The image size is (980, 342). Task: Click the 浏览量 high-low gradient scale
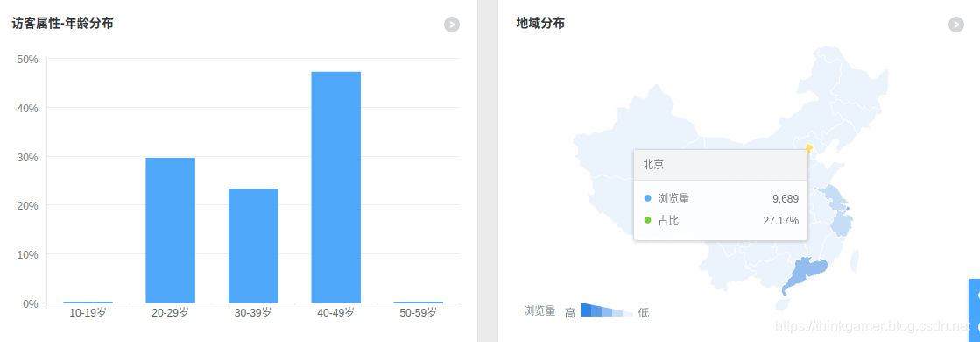[x=607, y=310]
